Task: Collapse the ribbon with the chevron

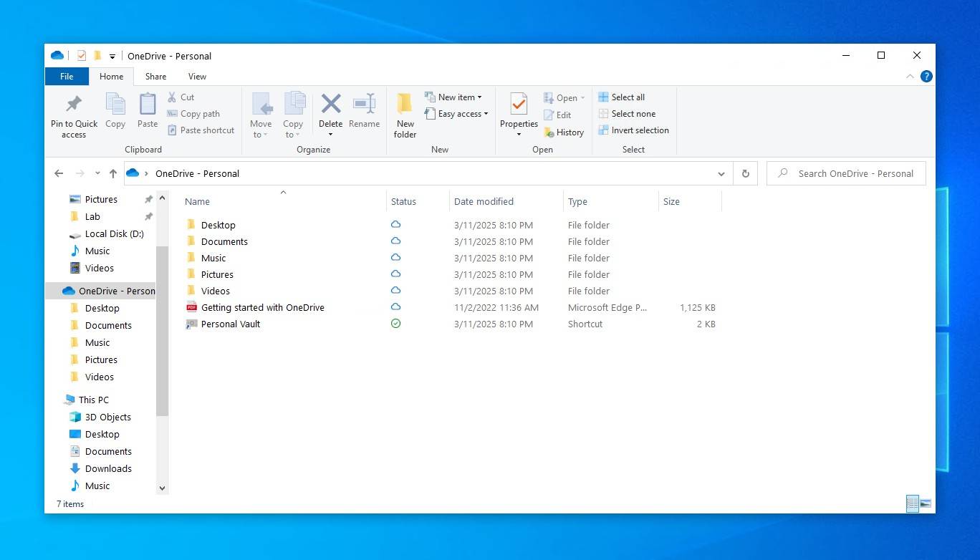Action: [x=910, y=76]
